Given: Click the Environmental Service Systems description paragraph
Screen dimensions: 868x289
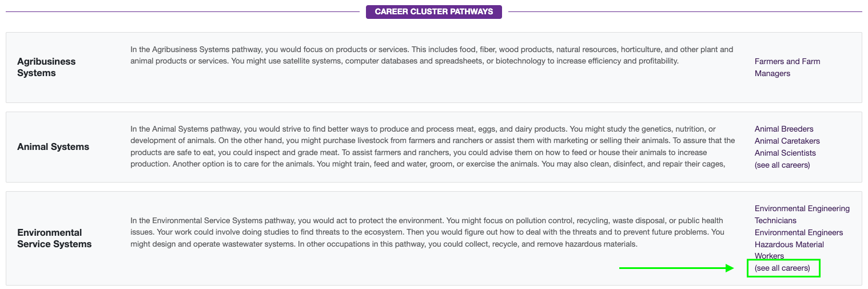Looking at the screenshot, I should [427, 232].
